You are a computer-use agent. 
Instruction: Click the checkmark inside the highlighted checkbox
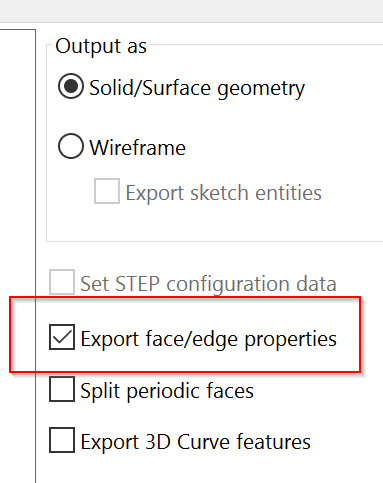point(62,337)
